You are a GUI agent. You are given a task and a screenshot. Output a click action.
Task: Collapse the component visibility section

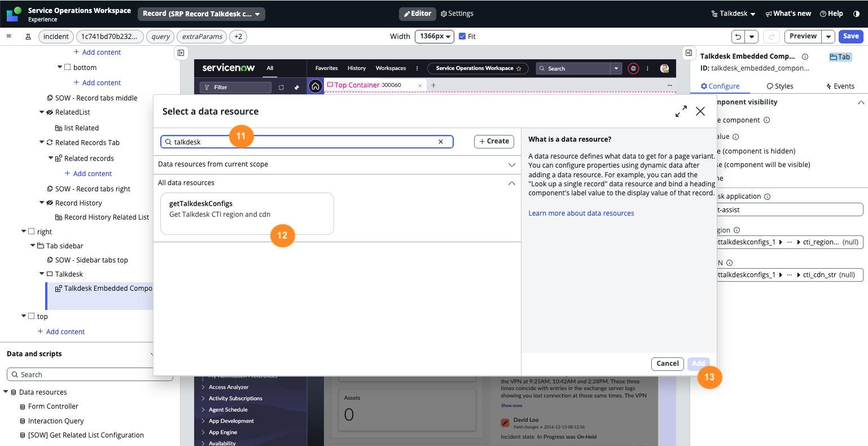[x=861, y=102]
